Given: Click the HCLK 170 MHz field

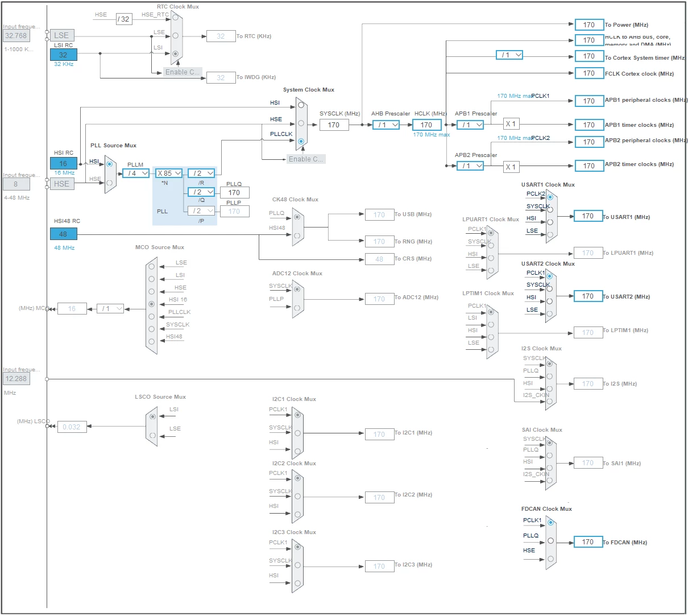Looking at the screenshot, I should 427,125.
